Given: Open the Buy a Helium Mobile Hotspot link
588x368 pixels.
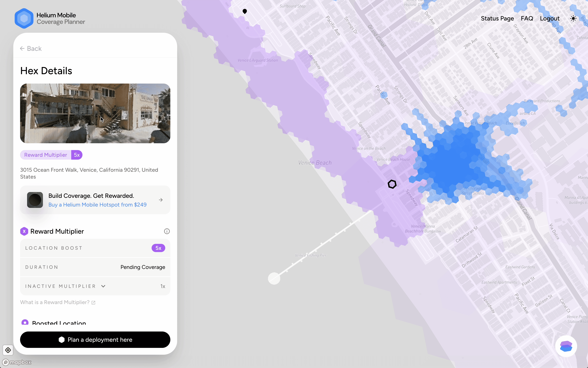Looking at the screenshot, I should tap(97, 205).
